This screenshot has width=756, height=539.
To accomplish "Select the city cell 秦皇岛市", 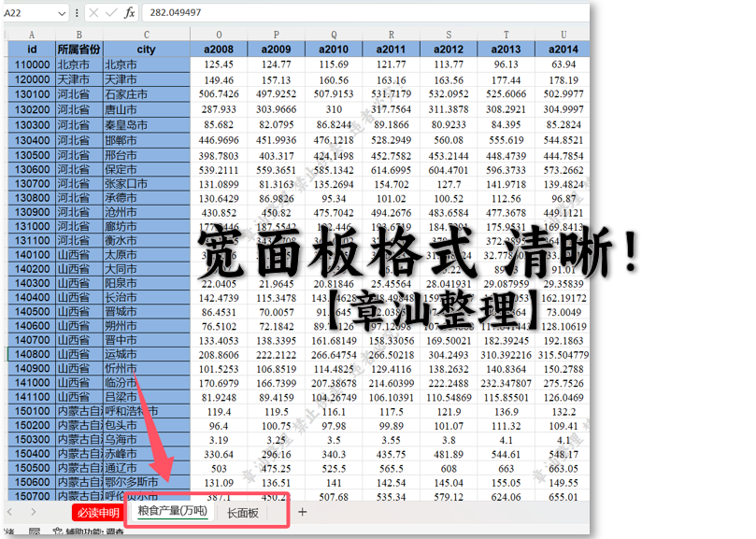I will coord(147,125).
